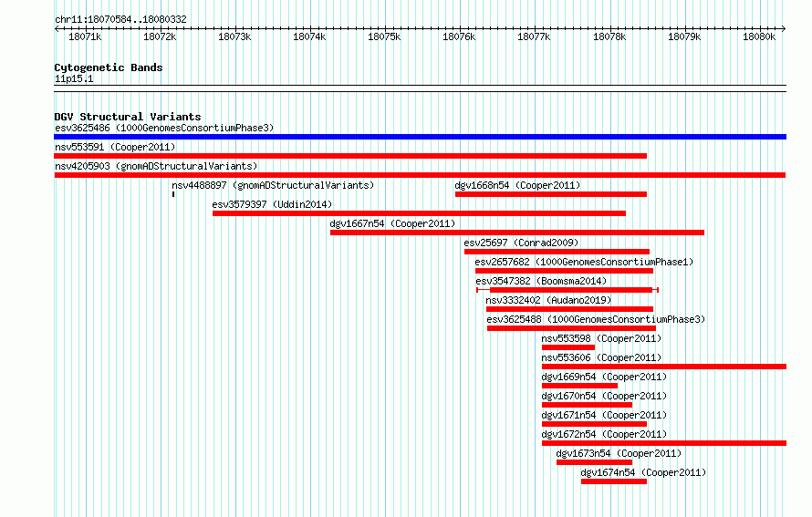
Task: Select esv2657682 1000GenomesConsortiumPhase1 bar
Action: 564,271
